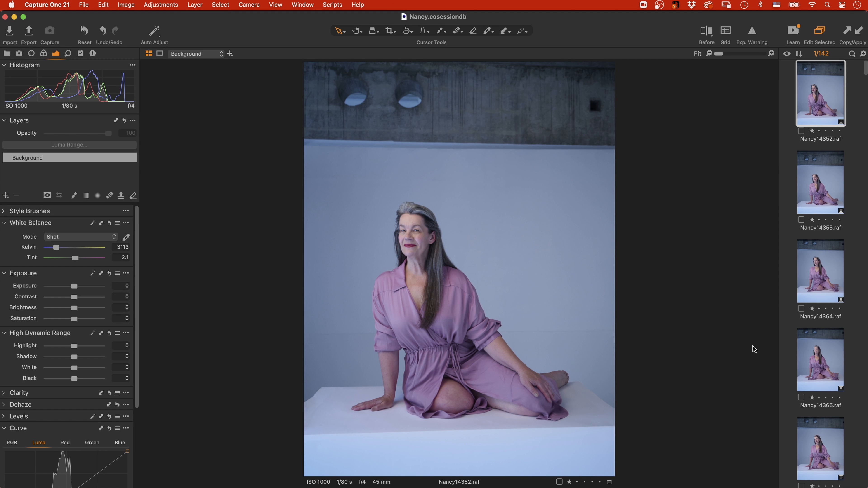Open the Histogram panel options menu
Screen dimensions: 868x488
132,65
